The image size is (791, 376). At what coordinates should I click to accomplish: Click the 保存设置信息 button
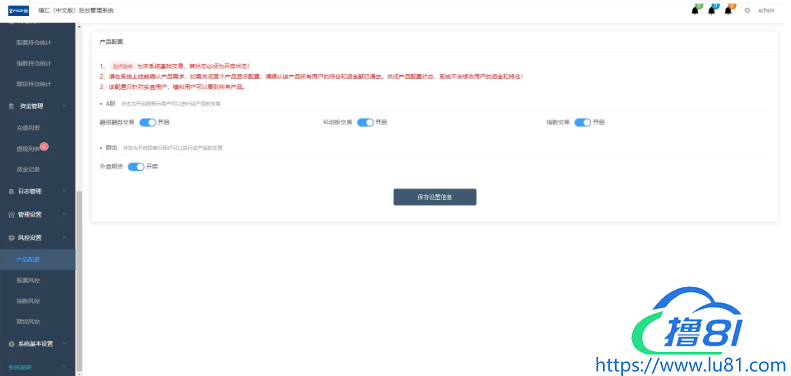point(435,197)
